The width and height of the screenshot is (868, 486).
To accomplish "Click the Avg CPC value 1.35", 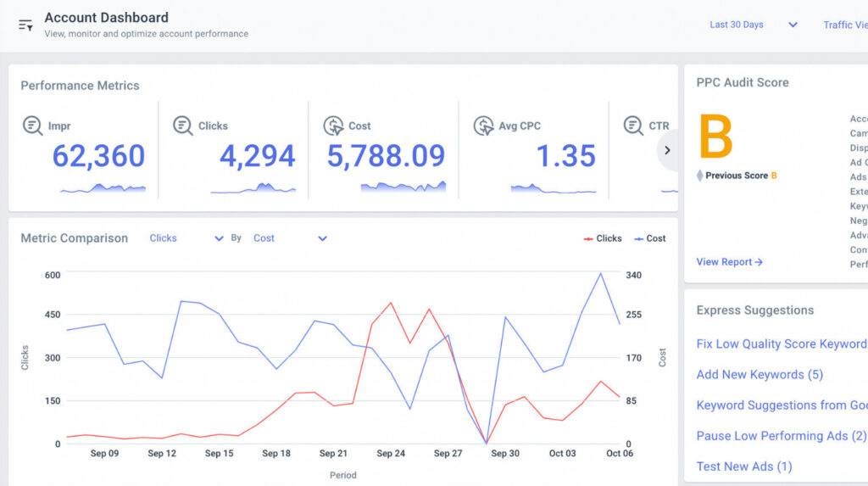I will (x=565, y=156).
